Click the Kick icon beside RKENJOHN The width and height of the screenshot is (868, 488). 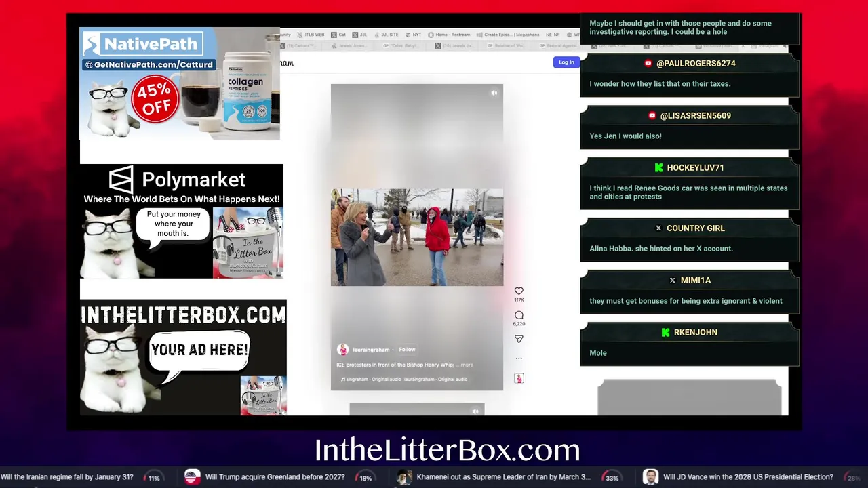[665, 332]
